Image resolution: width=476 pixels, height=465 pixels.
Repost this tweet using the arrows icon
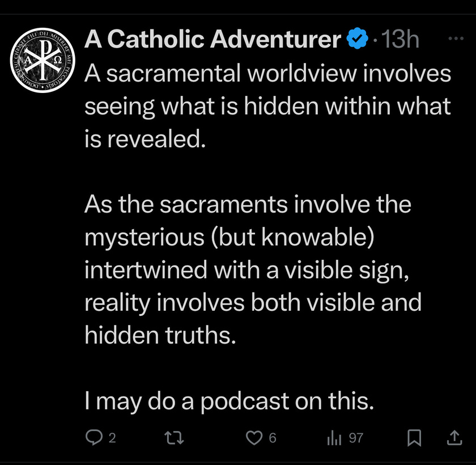(x=174, y=438)
